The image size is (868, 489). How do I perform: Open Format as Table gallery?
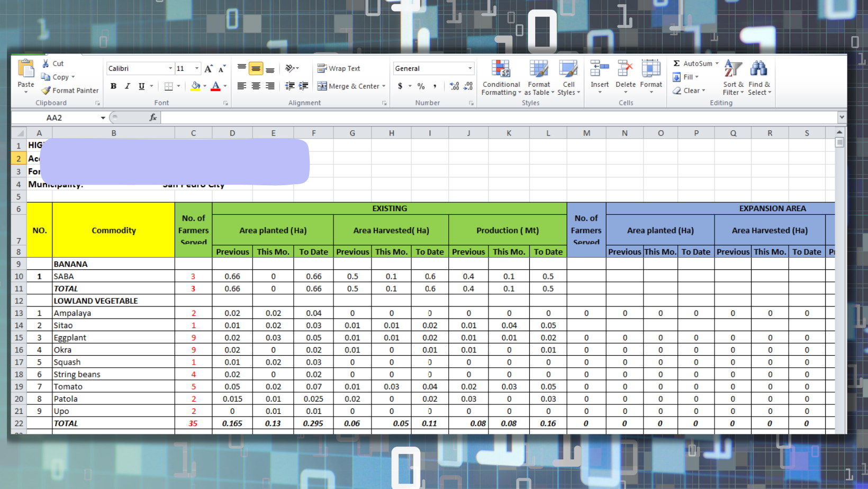[x=539, y=78]
